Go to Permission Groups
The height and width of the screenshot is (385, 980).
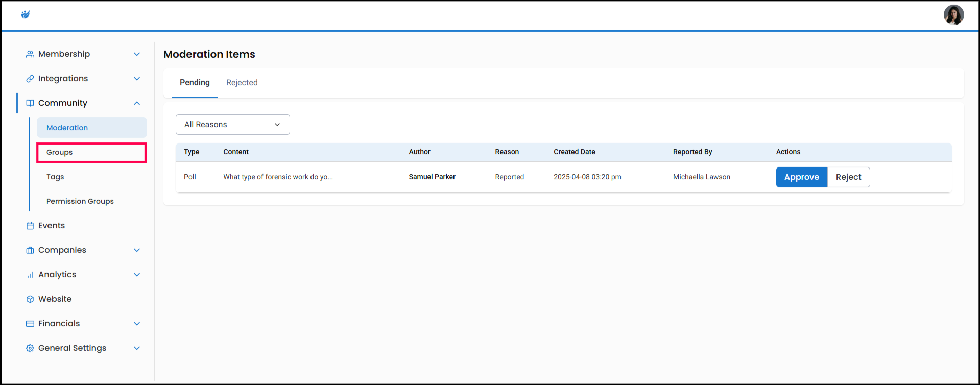(x=80, y=201)
